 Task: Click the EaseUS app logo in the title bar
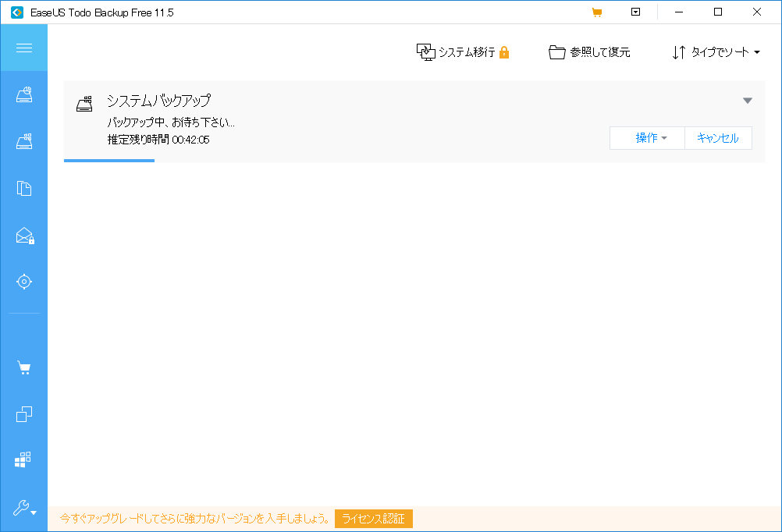pos(17,12)
